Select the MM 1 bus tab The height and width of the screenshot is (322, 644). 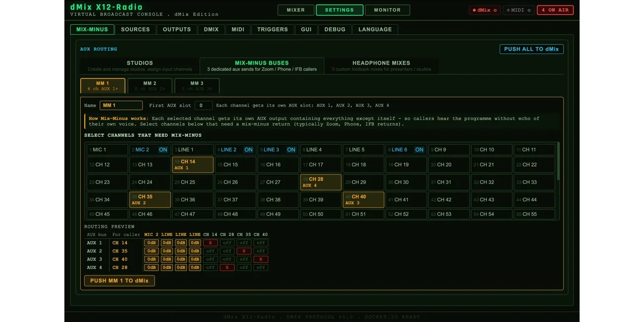[103, 86]
